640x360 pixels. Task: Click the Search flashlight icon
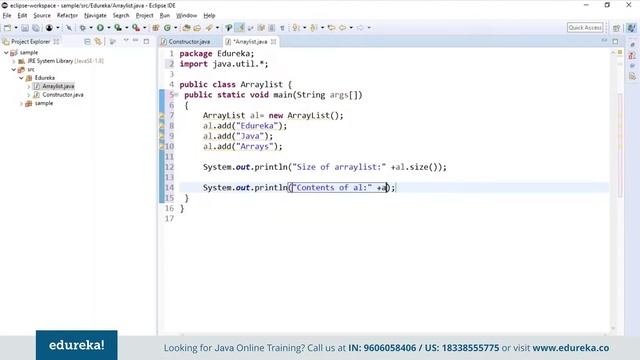[x=209, y=28]
